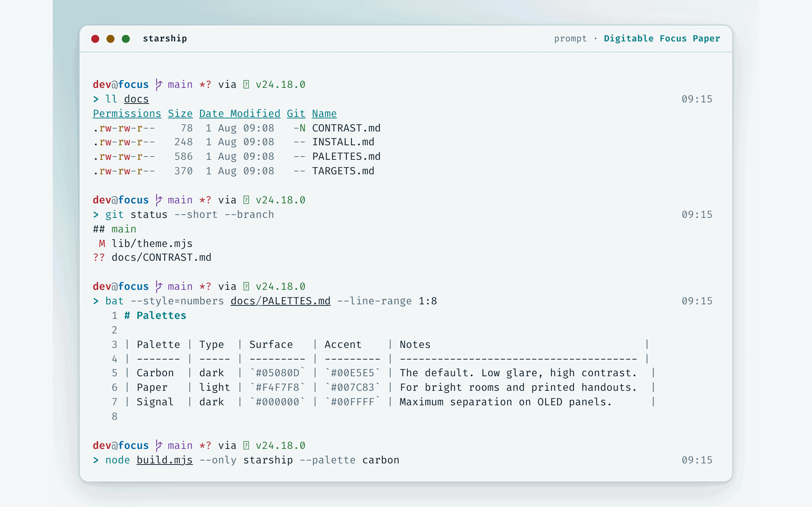Click the size value "586" for PALETTES.md

[x=184, y=157]
